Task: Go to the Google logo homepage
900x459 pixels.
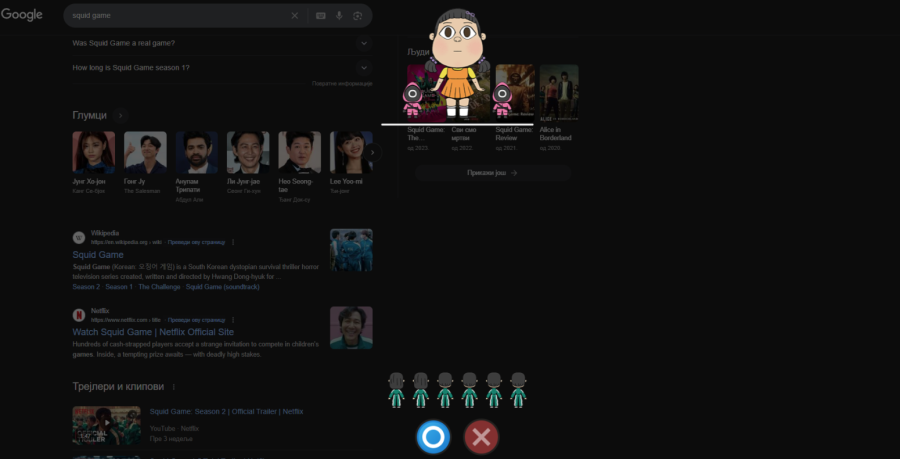Action: click(22, 15)
